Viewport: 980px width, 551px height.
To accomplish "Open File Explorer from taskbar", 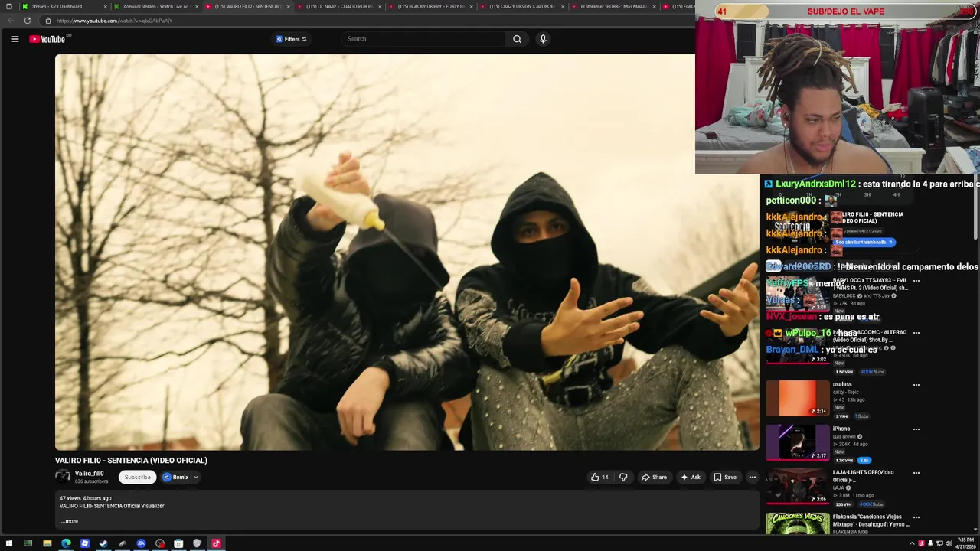I will pyautogui.click(x=47, y=543).
